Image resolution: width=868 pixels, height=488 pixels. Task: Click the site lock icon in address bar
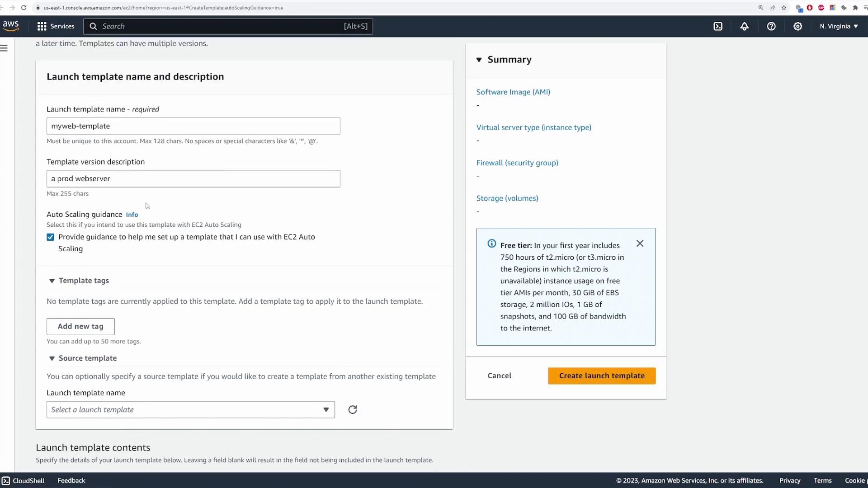(38, 8)
